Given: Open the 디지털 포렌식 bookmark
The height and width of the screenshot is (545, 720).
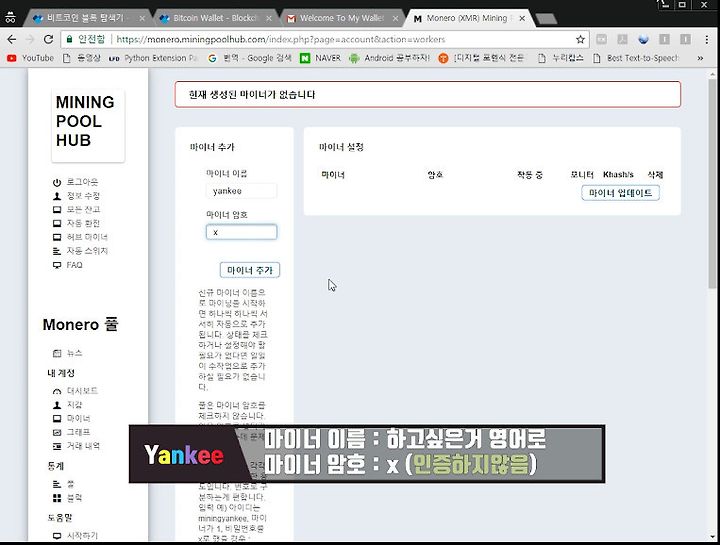Looking at the screenshot, I should tap(481, 58).
